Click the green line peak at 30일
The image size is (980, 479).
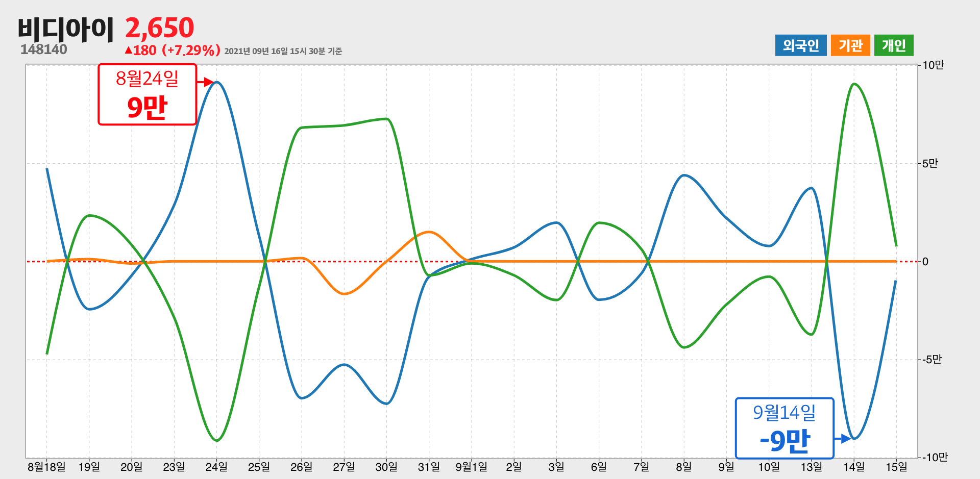pos(387,119)
